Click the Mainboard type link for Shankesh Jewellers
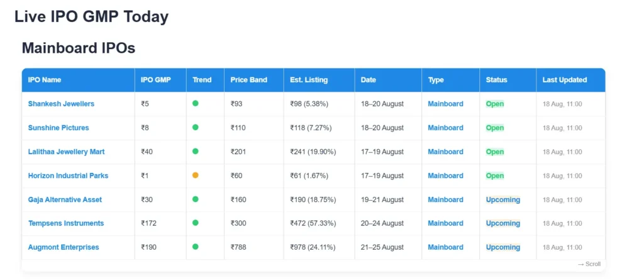The image size is (644, 280). tap(446, 104)
